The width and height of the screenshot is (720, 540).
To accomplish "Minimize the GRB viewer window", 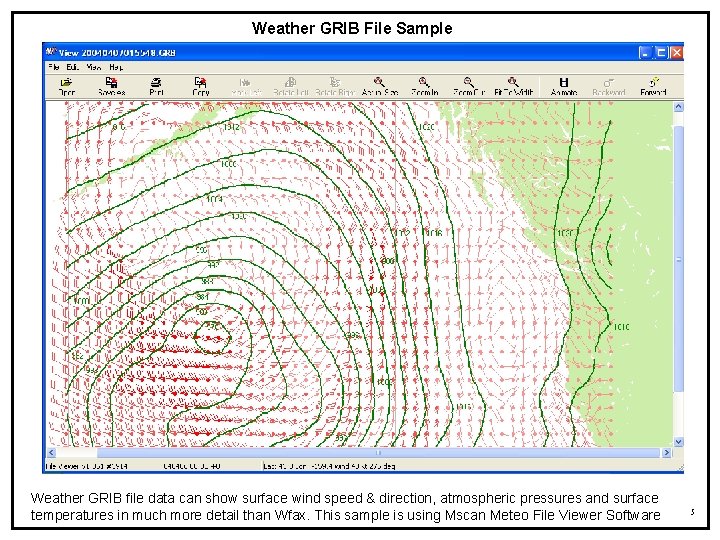I will [646, 53].
